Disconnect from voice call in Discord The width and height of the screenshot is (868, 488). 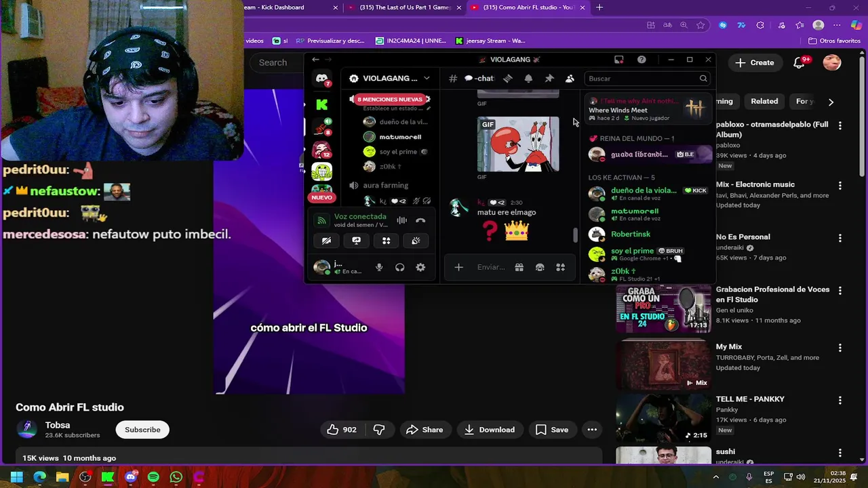(420, 220)
